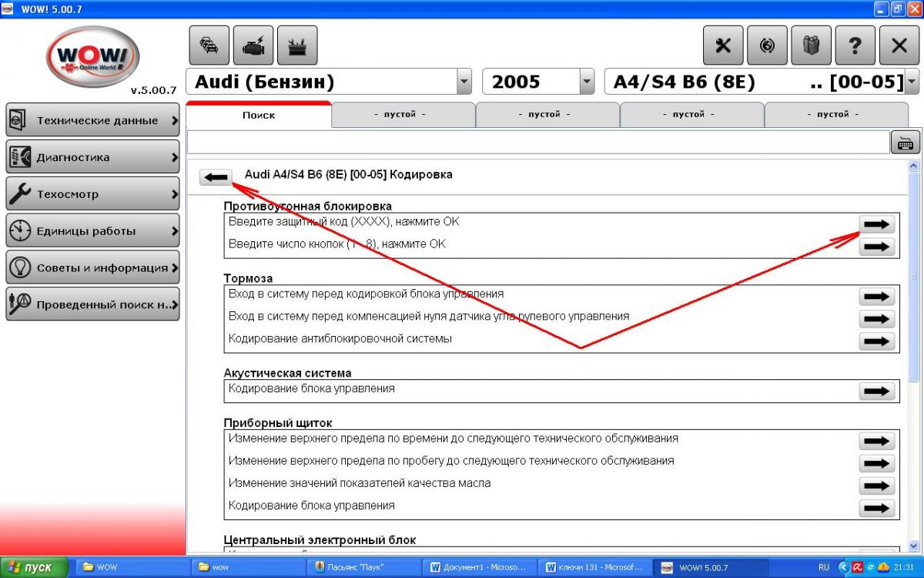Click the red antivirus tray icon

(856, 567)
